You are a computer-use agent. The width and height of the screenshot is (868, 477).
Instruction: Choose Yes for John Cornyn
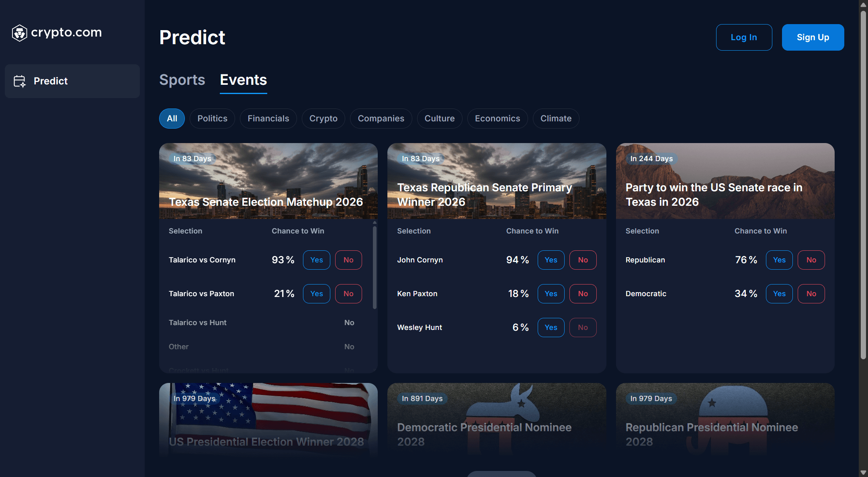pos(551,260)
